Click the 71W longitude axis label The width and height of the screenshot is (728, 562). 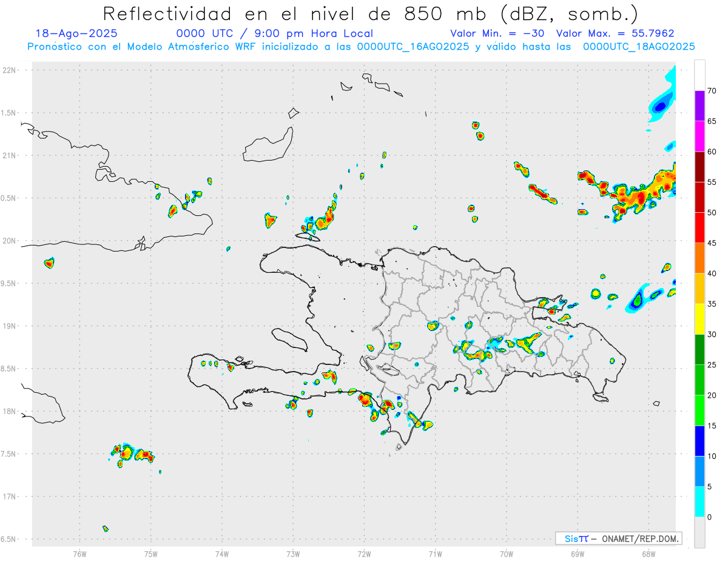(435, 554)
